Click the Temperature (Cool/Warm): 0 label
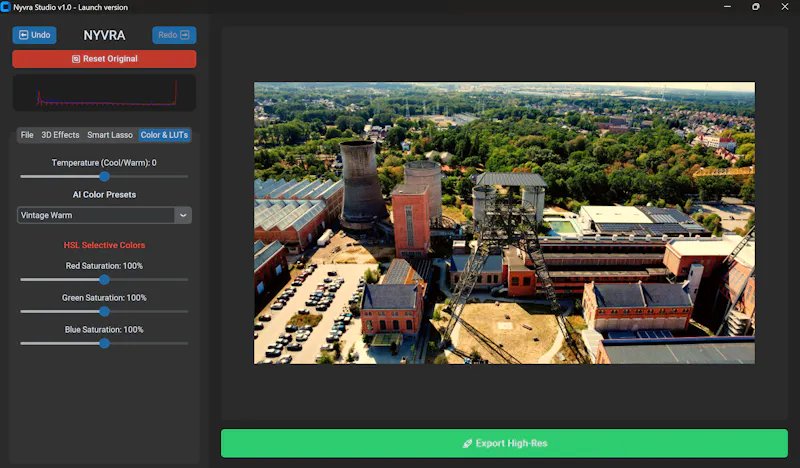800x468 pixels. tap(104, 163)
